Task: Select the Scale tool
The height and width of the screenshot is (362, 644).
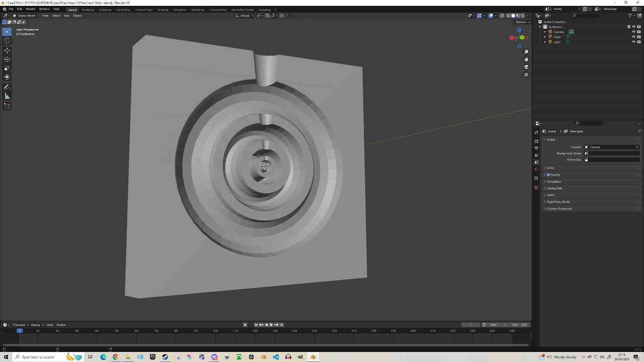Action: pyautogui.click(x=7, y=68)
